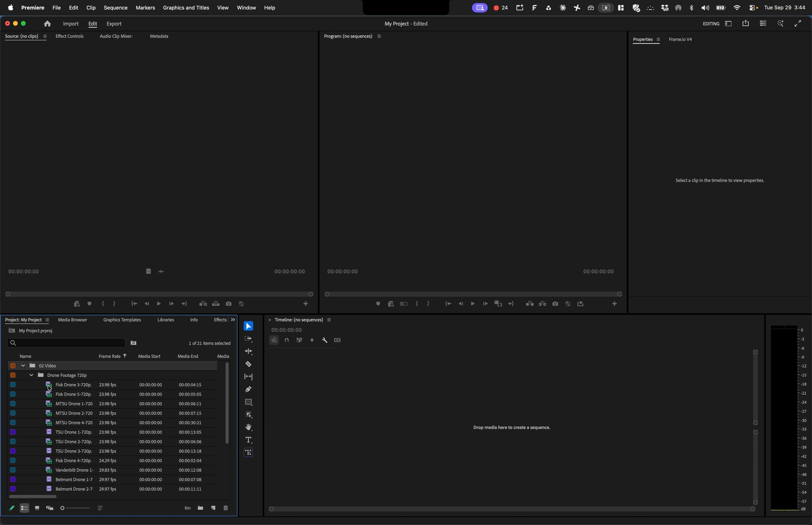Select the Hand tool
The height and width of the screenshot is (525, 812).
pos(248,427)
